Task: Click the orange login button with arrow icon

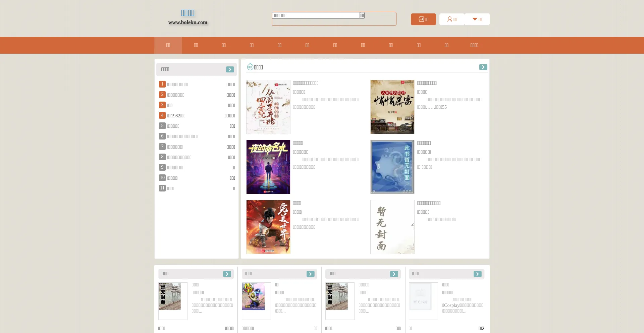Action: [x=423, y=19]
